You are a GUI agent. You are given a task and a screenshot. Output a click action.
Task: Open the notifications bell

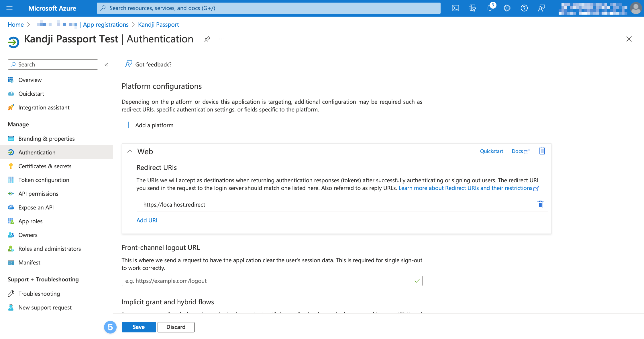(x=490, y=8)
